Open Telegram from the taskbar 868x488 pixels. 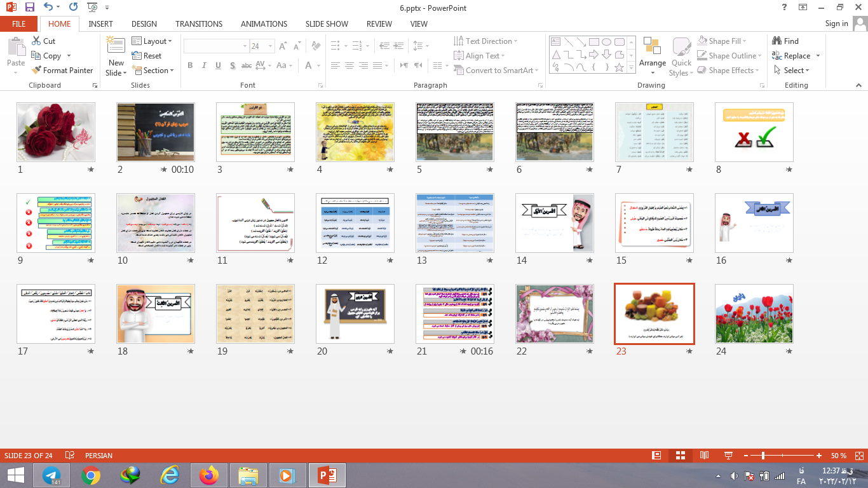52,475
